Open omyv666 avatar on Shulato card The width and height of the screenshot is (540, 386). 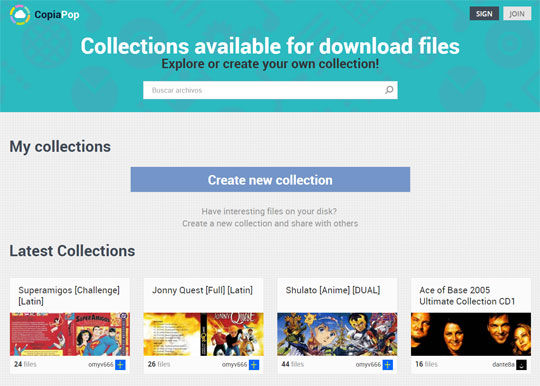[387, 365]
